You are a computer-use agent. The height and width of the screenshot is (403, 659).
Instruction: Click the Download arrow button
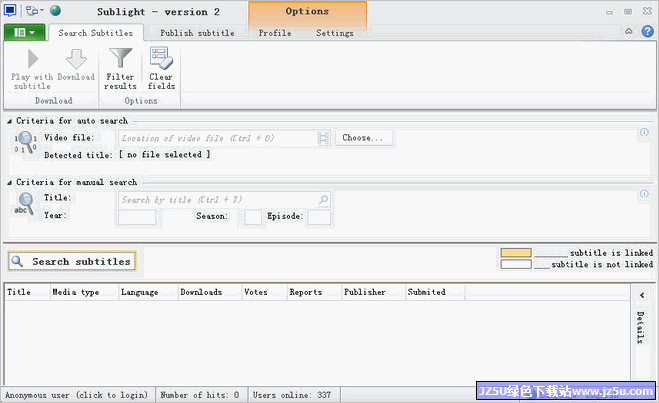pos(76,65)
